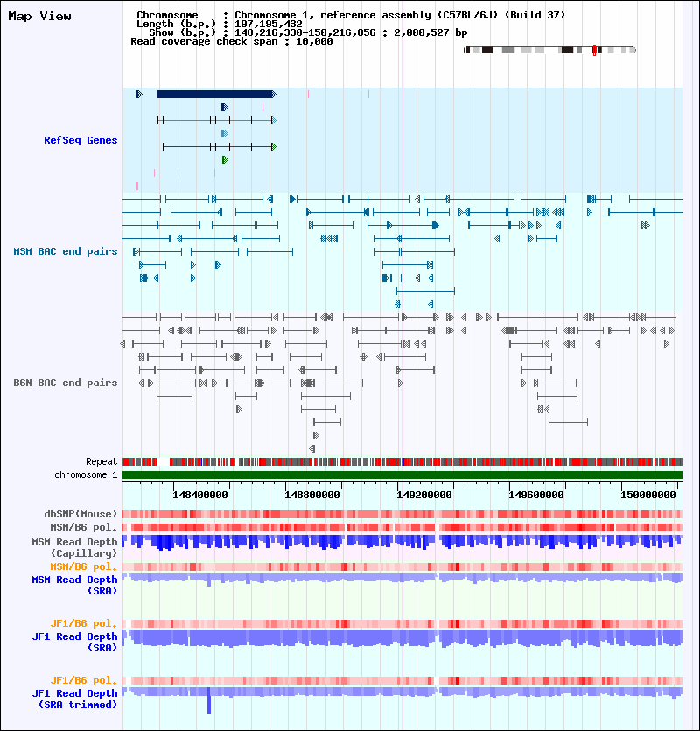700x731 pixels.
Task: Click the dbSNP(Mouse) track label
Action: pos(80,514)
